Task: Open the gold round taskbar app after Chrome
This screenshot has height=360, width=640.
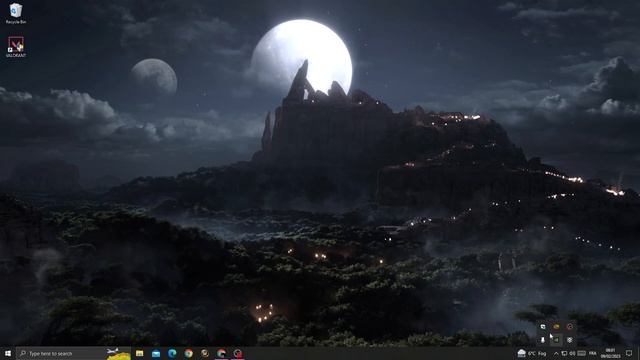Action: click(x=205, y=353)
